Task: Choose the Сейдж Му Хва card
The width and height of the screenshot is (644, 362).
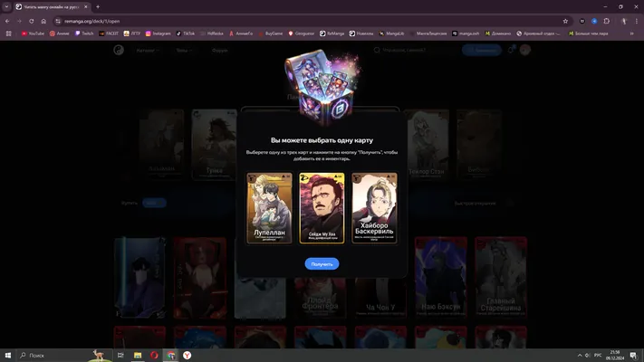Action: [x=322, y=208]
